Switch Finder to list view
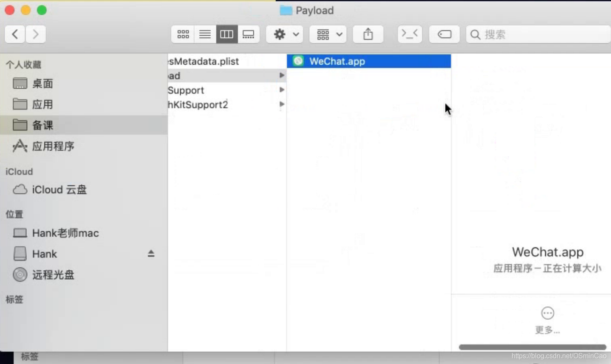The width and height of the screenshot is (611, 364). [205, 34]
